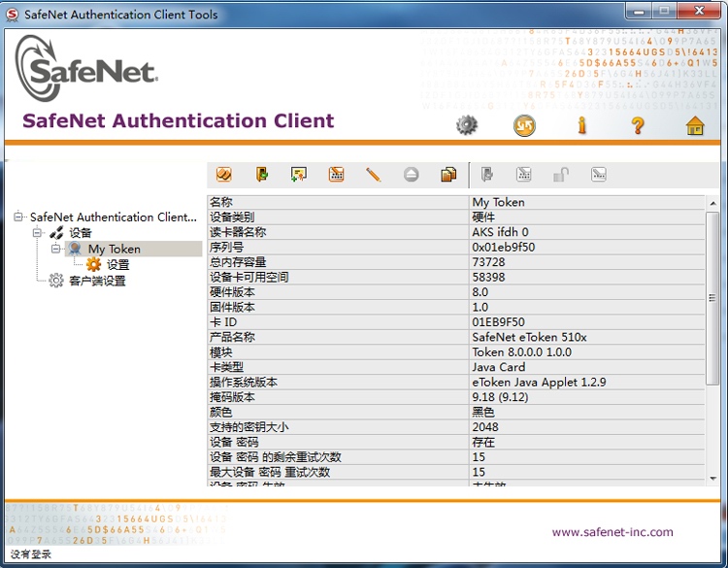Screen dimensions: 728x568
Task: Collapse the SafeNet Authentication Client root node
Action: click(x=18, y=217)
